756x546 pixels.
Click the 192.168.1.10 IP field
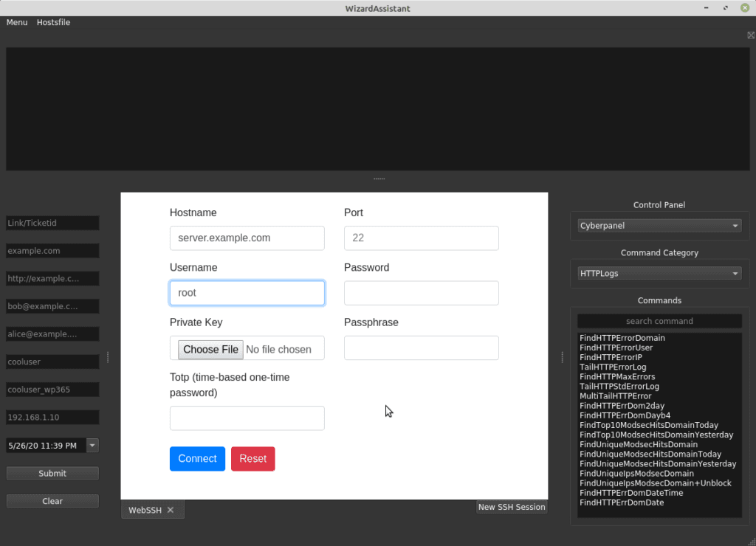click(52, 418)
